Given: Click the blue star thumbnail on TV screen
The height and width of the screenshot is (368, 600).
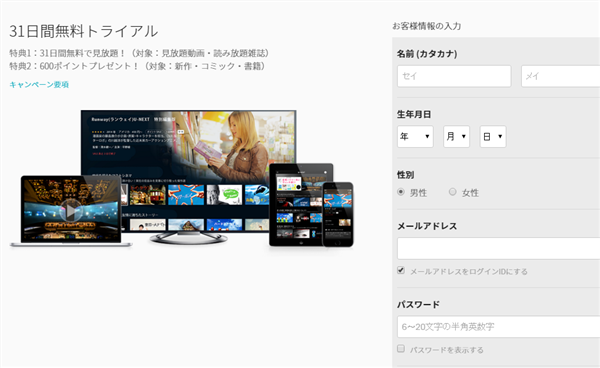Looking at the screenshot, I should [x=186, y=195].
